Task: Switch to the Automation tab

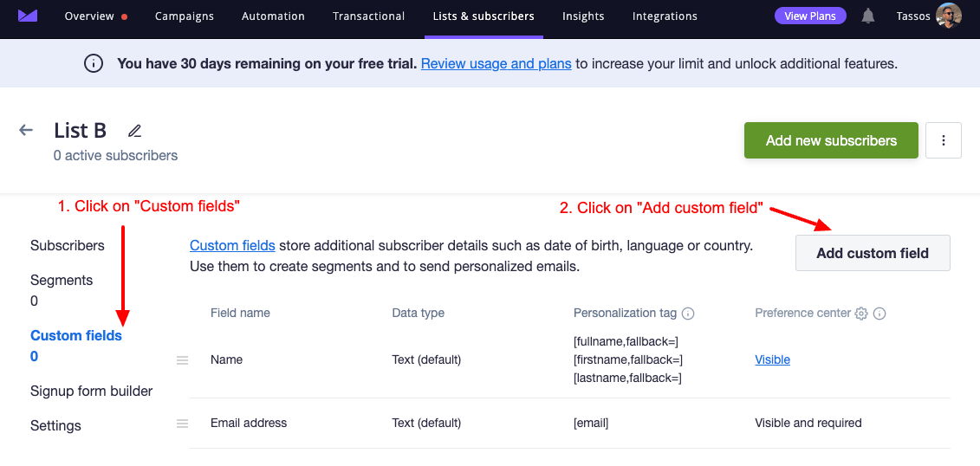Action: pos(273,16)
